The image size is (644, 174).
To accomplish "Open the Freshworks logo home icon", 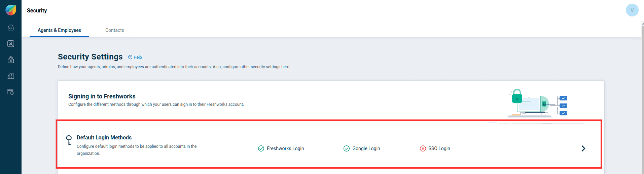I will [11, 10].
